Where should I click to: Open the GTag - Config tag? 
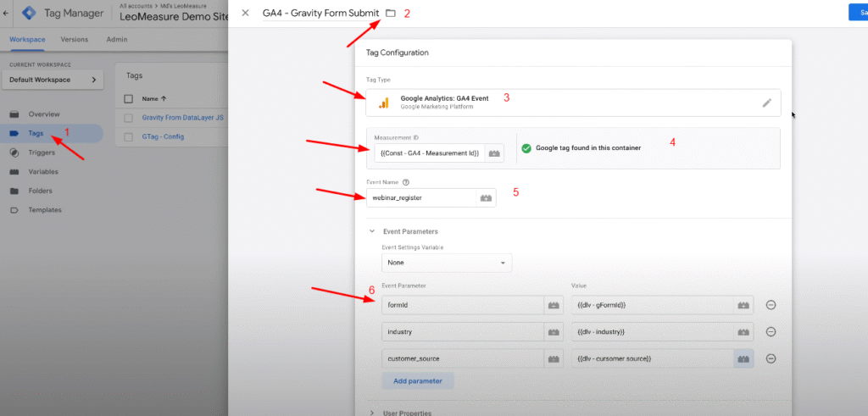[163, 136]
